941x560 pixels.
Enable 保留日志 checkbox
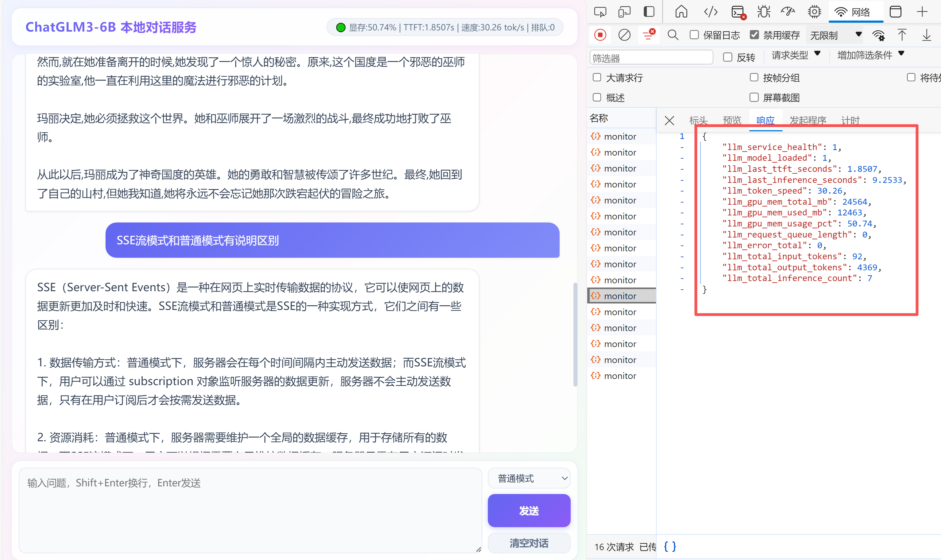click(694, 35)
